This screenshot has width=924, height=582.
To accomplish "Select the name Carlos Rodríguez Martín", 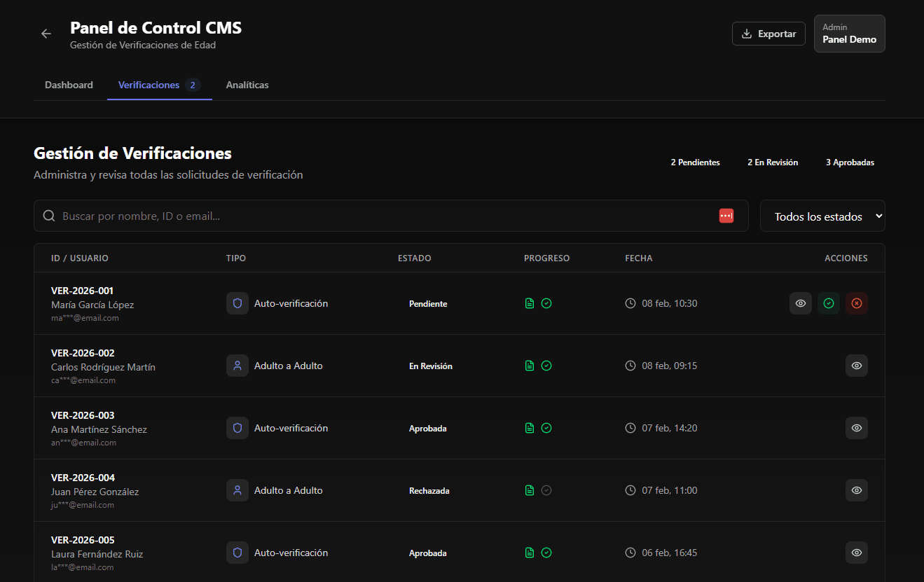I will 104,367.
